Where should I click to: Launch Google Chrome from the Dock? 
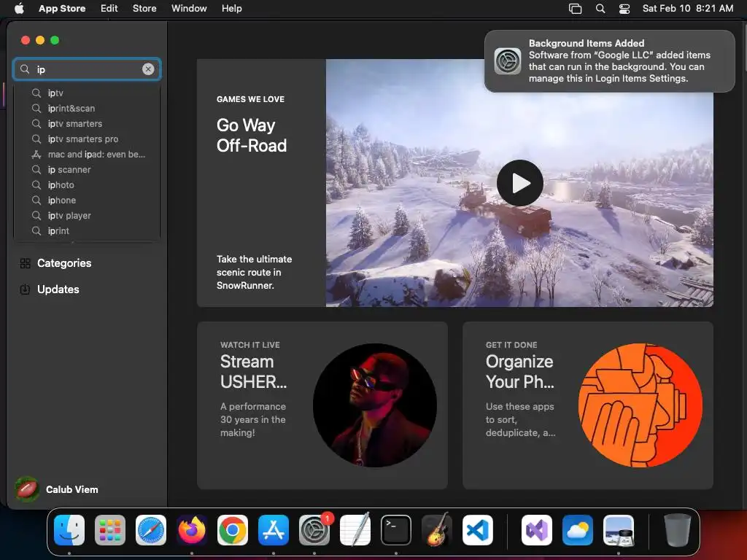click(x=233, y=529)
